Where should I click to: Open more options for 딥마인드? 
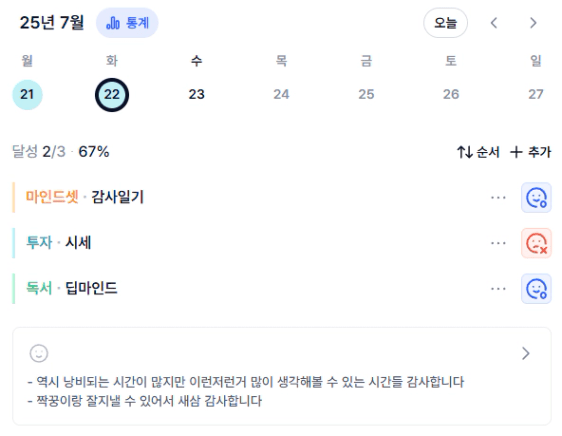click(498, 289)
